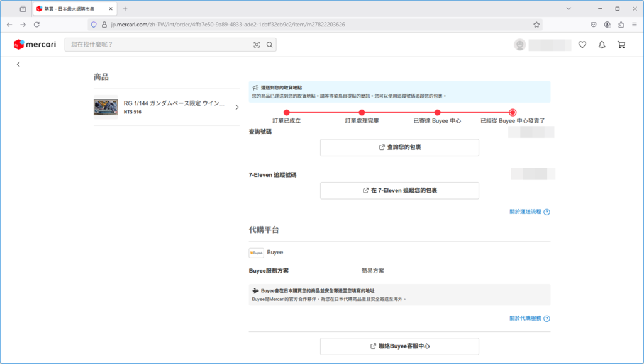Screen dimensions: 644x364
Task: Select the Mercari purchase tab
Action: tap(75, 9)
